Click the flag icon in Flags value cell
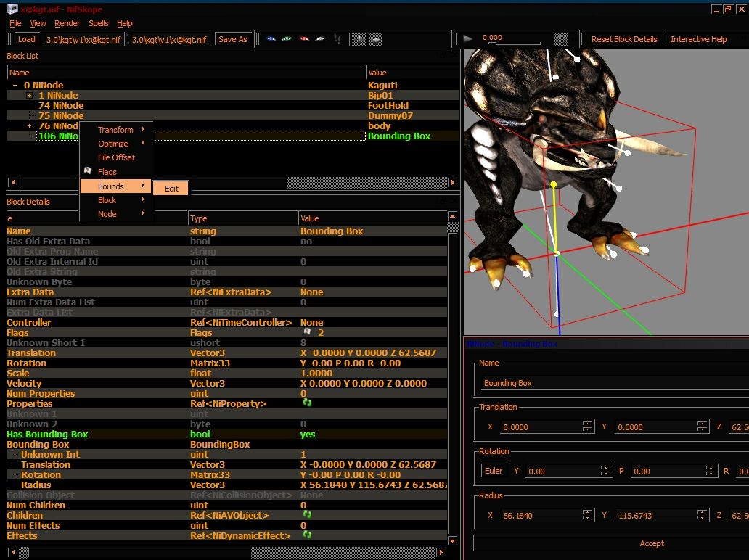Screen dimensions: 749x560 tap(307, 332)
